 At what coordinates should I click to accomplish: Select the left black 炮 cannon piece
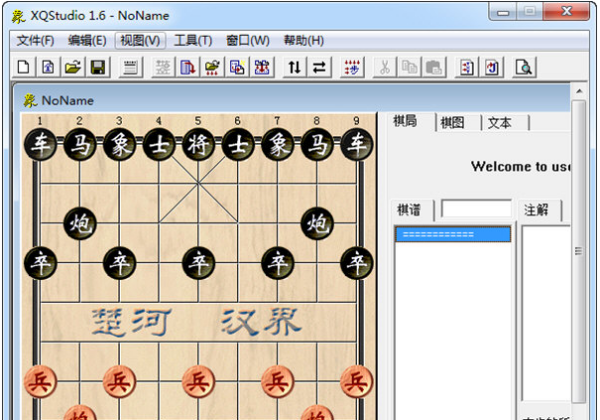pyautogui.click(x=79, y=224)
